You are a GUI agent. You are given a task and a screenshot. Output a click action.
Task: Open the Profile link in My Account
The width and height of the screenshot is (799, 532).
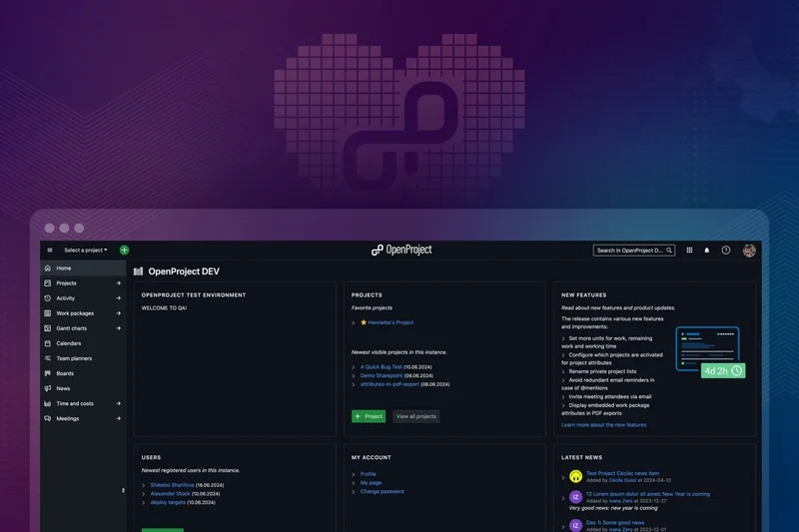click(x=368, y=474)
